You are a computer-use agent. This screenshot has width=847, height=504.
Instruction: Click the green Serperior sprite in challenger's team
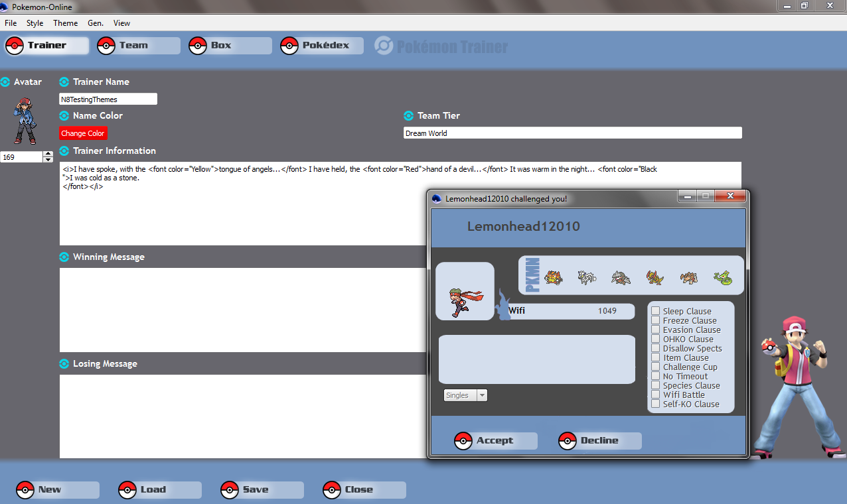point(723,277)
